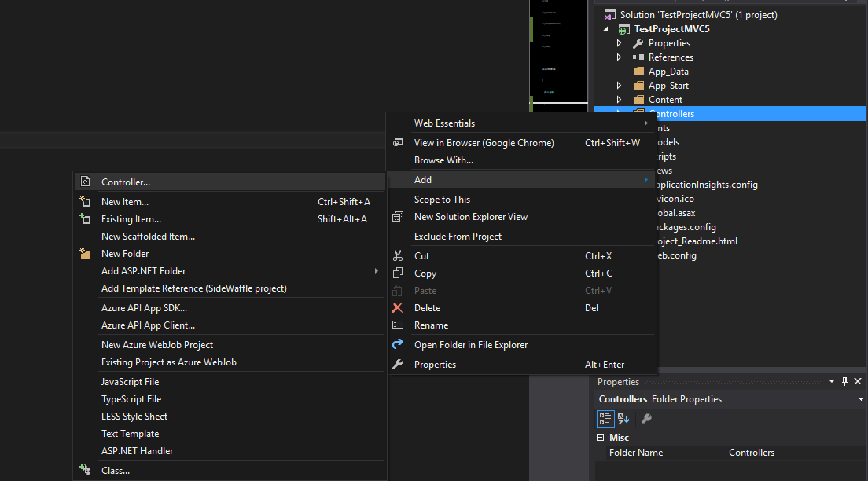This screenshot has width=868, height=481.
Task: Add an ASP.NET Handler
Action: tap(230, 451)
